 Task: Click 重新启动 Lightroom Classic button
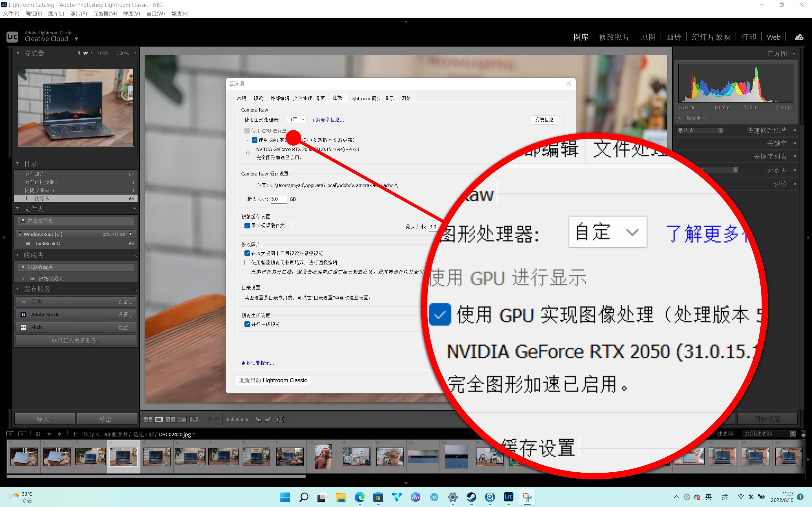(272, 380)
